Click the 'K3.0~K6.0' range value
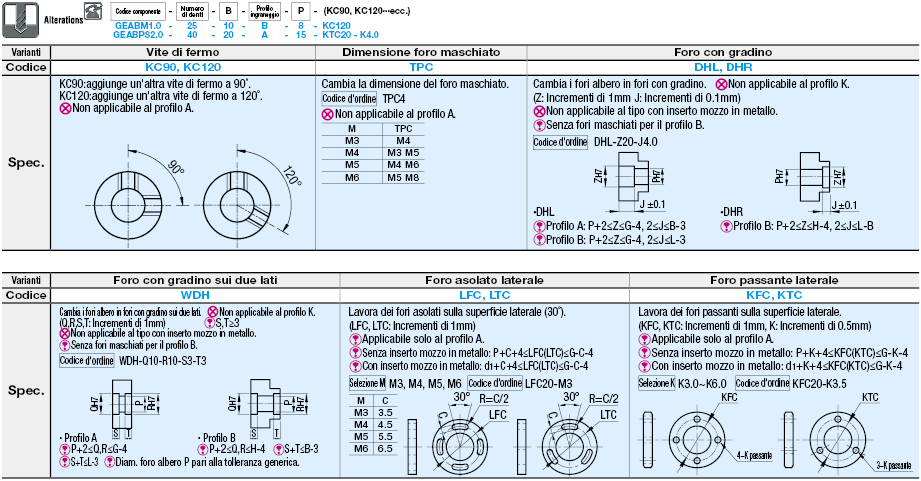921x481 pixels. (x=702, y=384)
